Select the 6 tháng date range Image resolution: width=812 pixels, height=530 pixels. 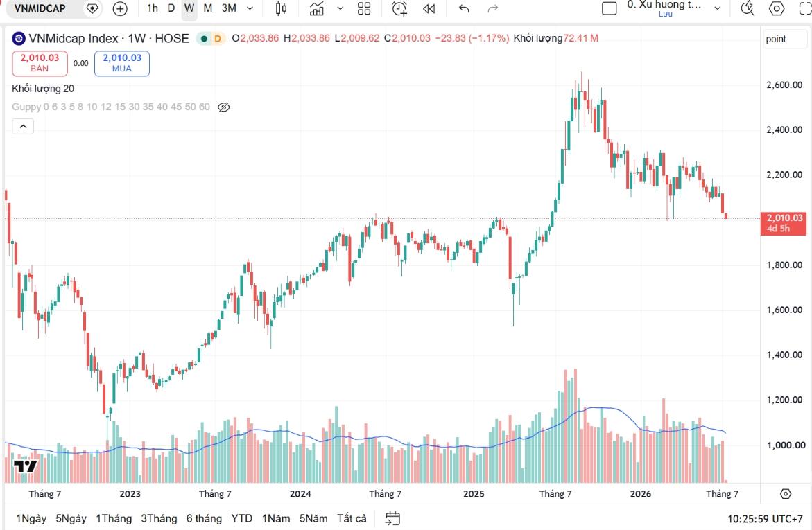tap(204, 518)
